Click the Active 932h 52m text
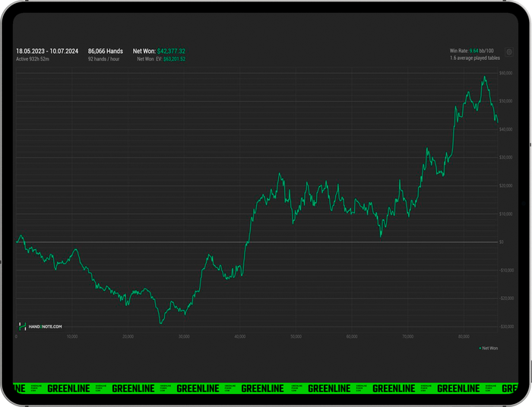Screen dimensions: 532x407 (x=33, y=59)
